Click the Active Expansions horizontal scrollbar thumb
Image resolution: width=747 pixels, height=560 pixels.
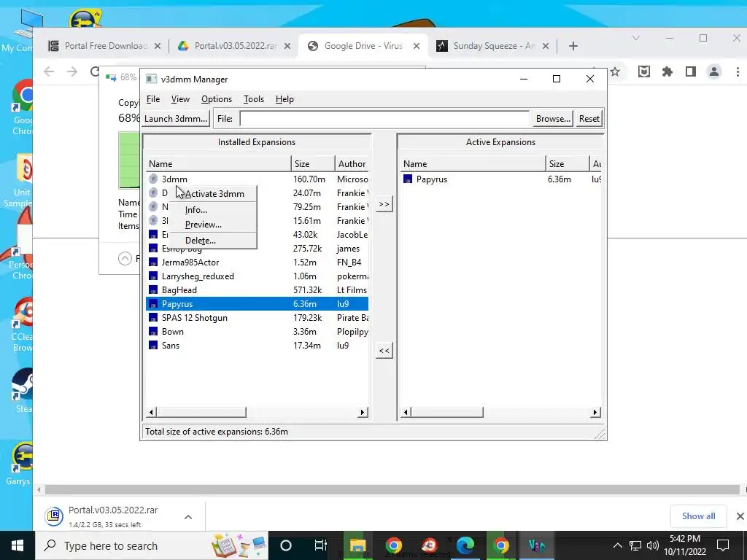point(447,413)
